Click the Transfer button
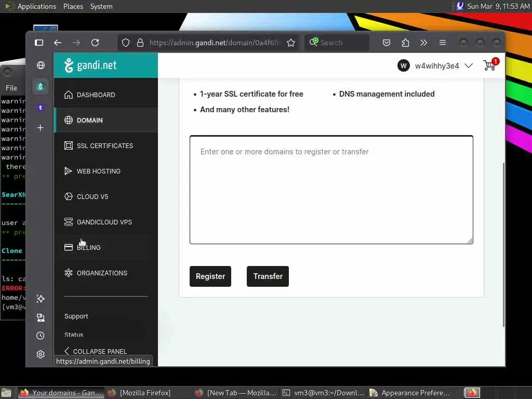The image size is (532, 399). coord(268,276)
